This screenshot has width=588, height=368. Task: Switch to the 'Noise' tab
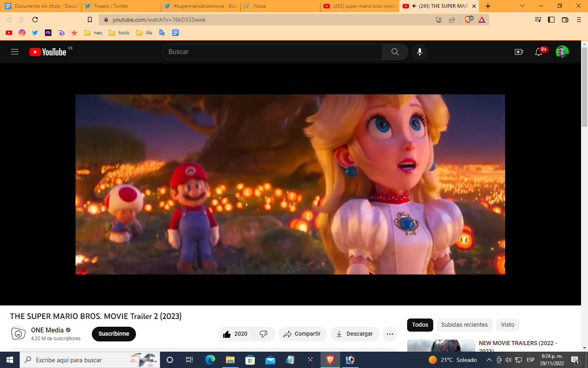(x=281, y=6)
